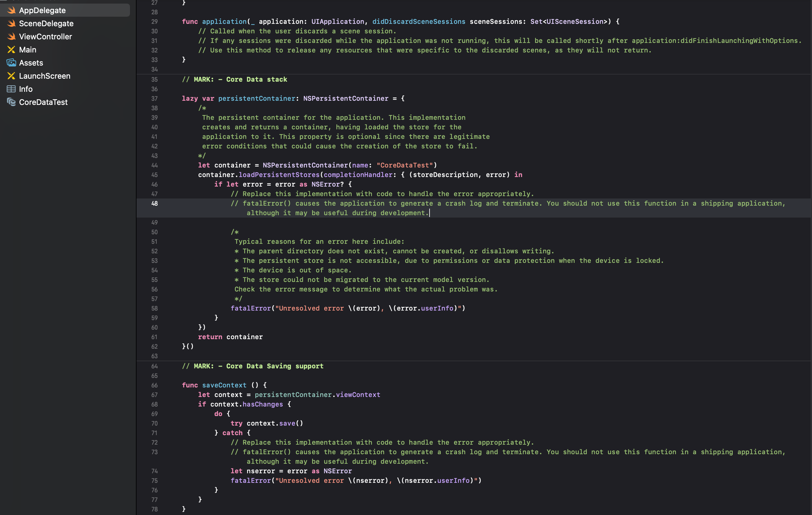Click the ViewController swift file icon
The width and height of the screenshot is (812, 515).
(11, 37)
